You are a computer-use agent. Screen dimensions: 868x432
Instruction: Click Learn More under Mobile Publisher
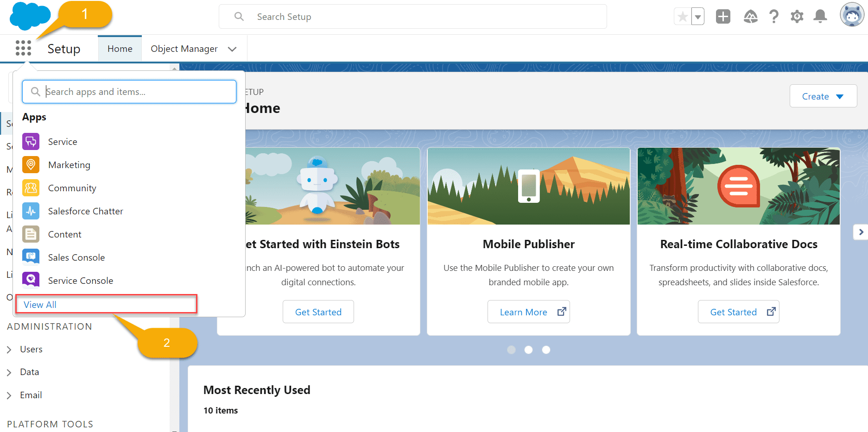(x=529, y=312)
